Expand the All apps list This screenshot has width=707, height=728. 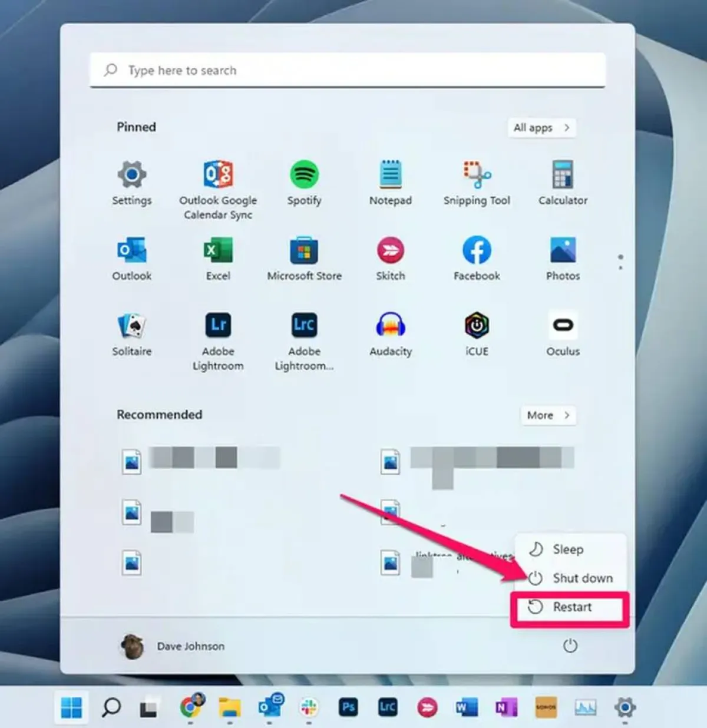541,128
